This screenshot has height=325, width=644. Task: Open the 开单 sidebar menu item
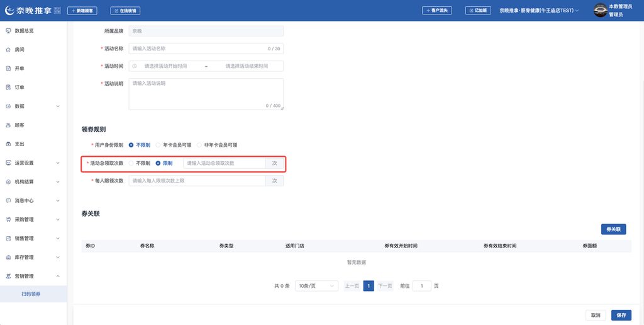pos(33,69)
